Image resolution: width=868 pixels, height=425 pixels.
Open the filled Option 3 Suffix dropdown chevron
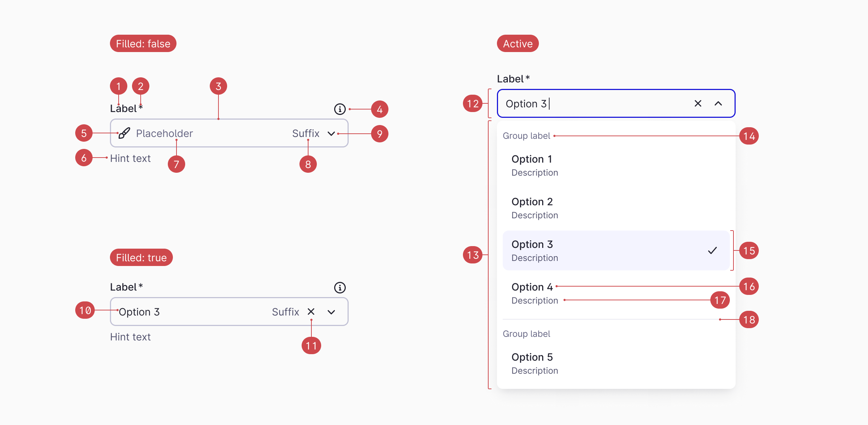point(331,312)
